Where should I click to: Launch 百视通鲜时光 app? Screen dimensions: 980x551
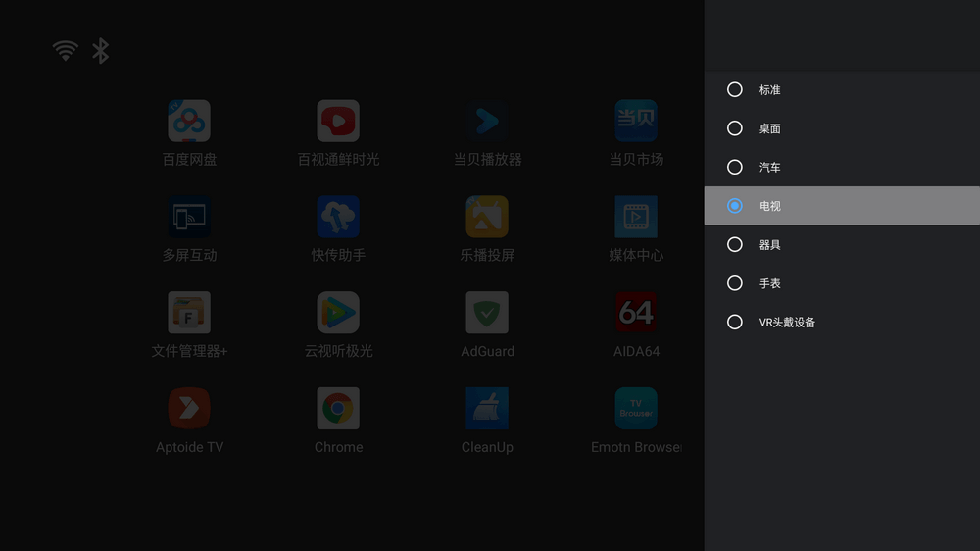coord(338,122)
